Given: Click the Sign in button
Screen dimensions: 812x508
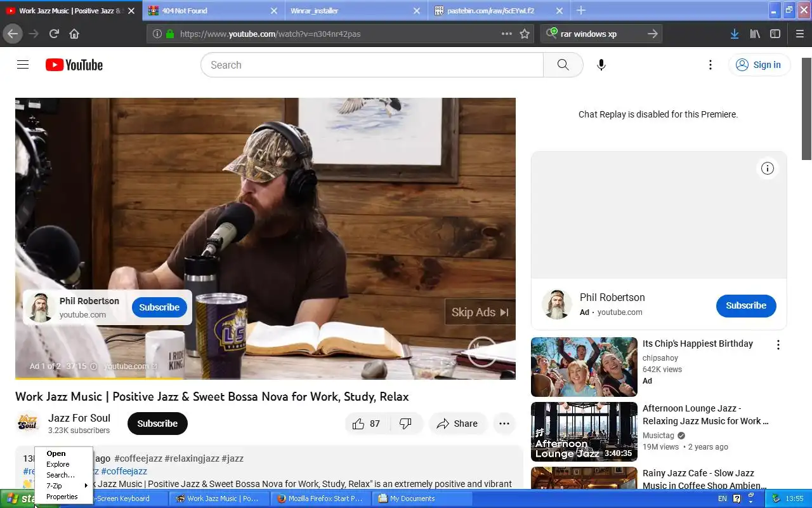Looking at the screenshot, I should (759, 65).
